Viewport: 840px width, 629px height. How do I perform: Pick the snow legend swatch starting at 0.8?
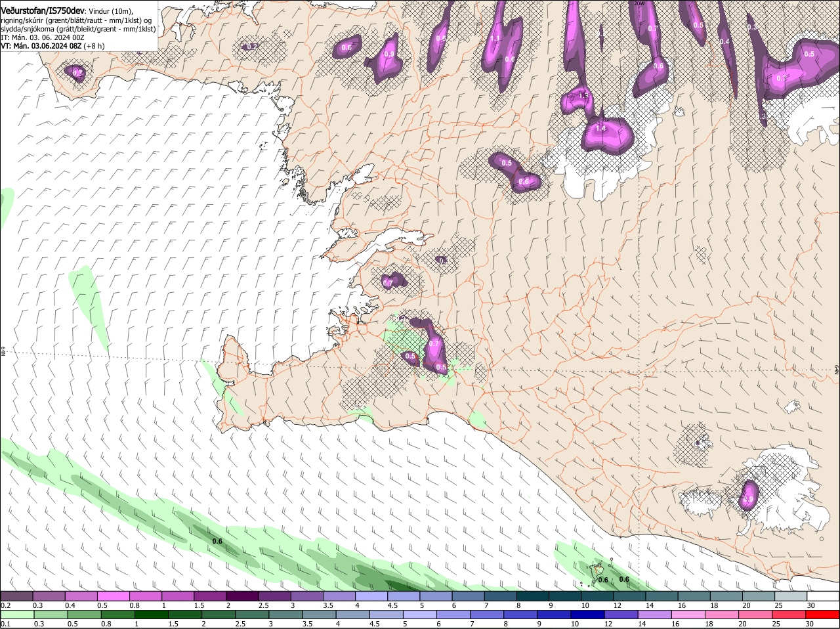(145, 596)
